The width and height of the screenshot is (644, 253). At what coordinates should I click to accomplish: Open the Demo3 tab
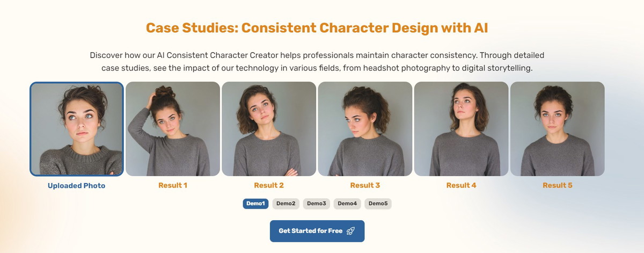(x=317, y=204)
